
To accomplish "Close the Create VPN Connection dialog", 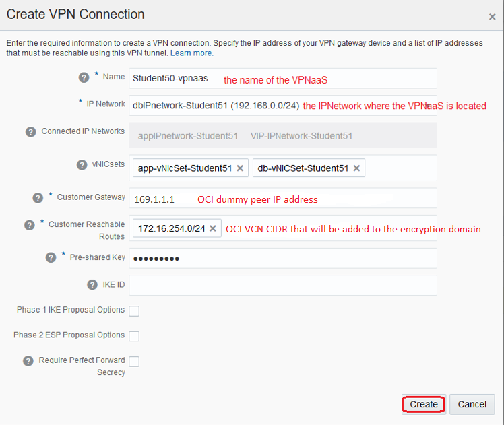I will point(492,17).
